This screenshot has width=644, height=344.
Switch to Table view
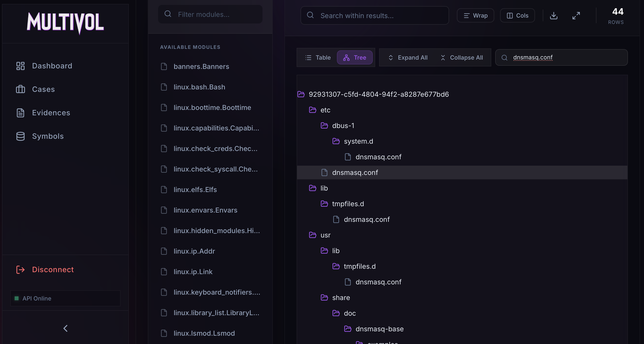pyautogui.click(x=318, y=58)
